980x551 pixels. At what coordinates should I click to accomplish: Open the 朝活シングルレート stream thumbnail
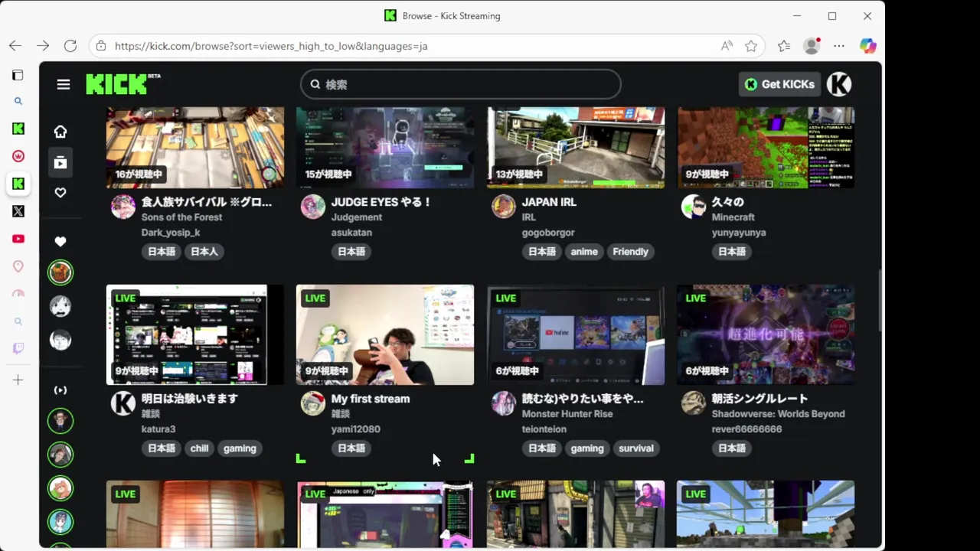point(766,334)
